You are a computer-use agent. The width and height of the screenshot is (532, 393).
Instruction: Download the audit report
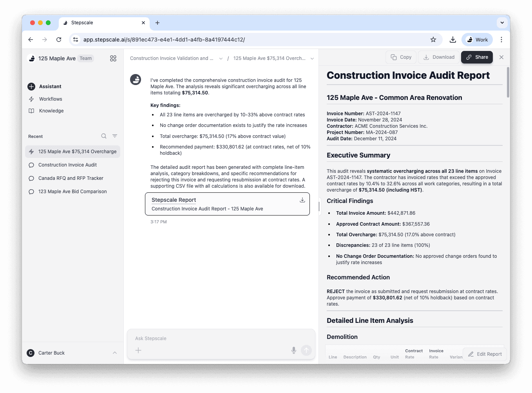pos(439,57)
